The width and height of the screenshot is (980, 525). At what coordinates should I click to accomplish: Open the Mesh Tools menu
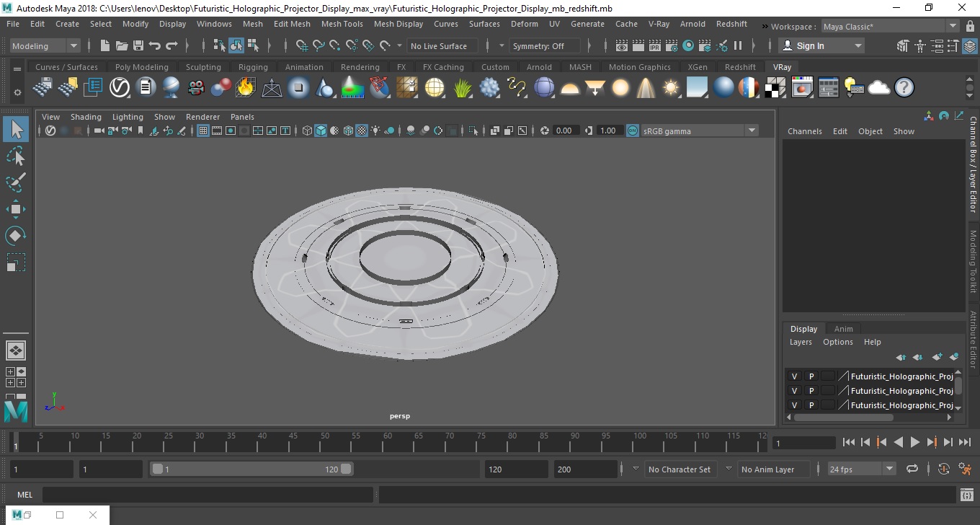pyautogui.click(x=342, y=24)
